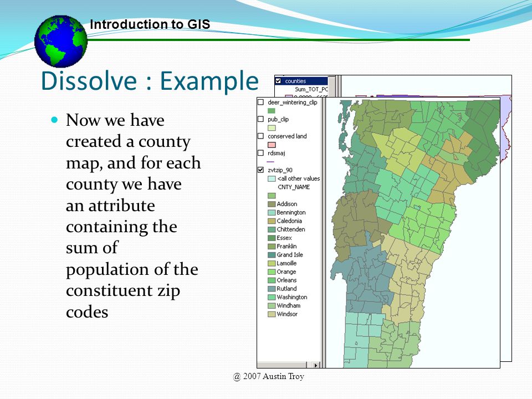
Task: Click the Dissolve : Example slide title
Action: (150, 81)
